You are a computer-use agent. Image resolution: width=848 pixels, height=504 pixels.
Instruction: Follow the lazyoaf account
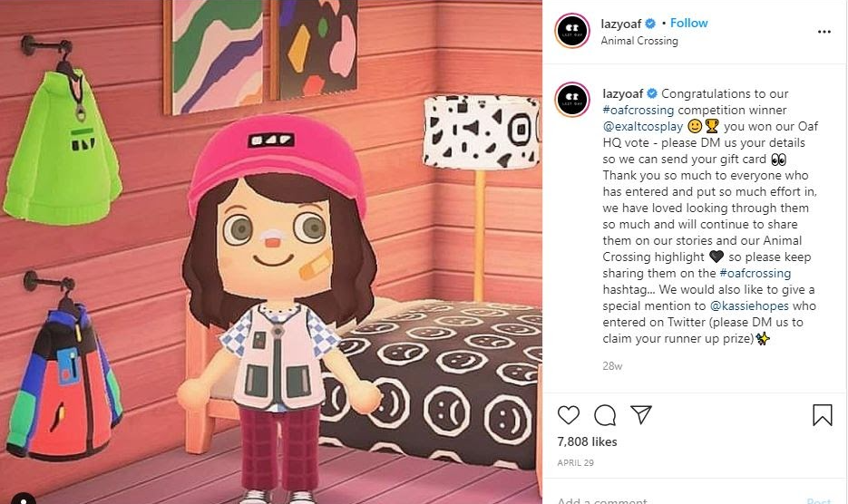tap(688, 23)
